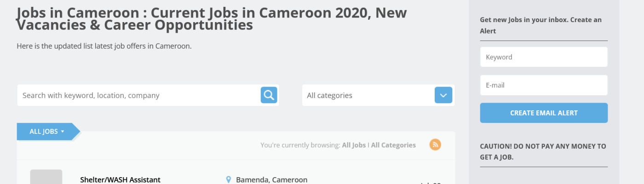Click the location pin icon beside Bamenda

[x=229, y=179]
